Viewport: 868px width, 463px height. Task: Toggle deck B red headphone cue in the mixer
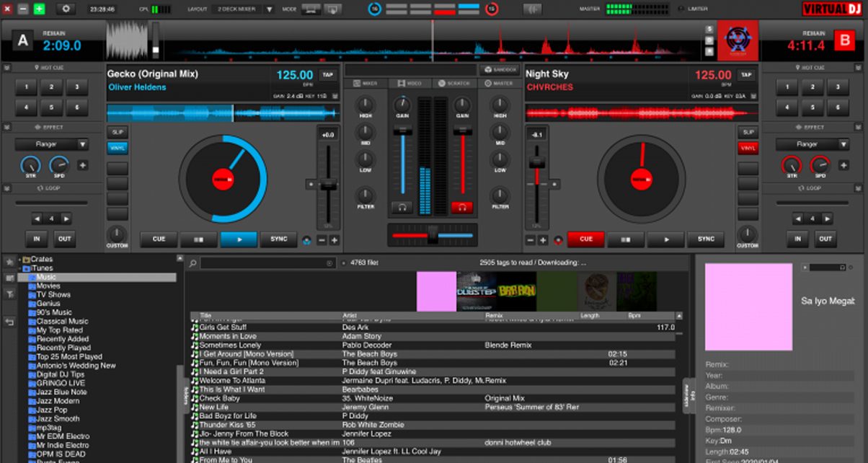point(462,207)
